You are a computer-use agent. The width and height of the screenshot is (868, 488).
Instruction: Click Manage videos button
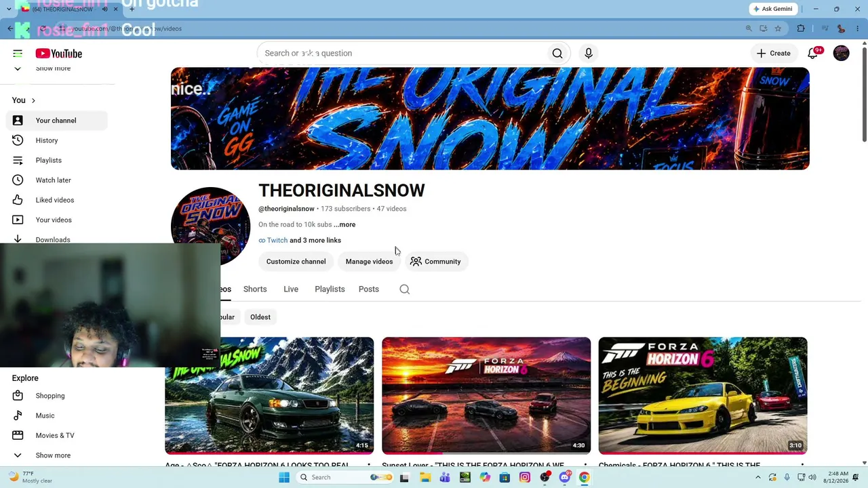(x=369, y=262)
